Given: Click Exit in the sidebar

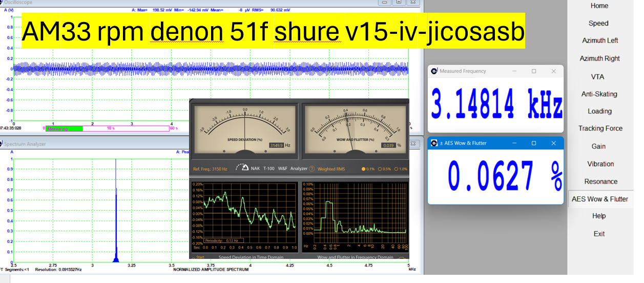Looking at the screenshot, I should pos(599,234).
